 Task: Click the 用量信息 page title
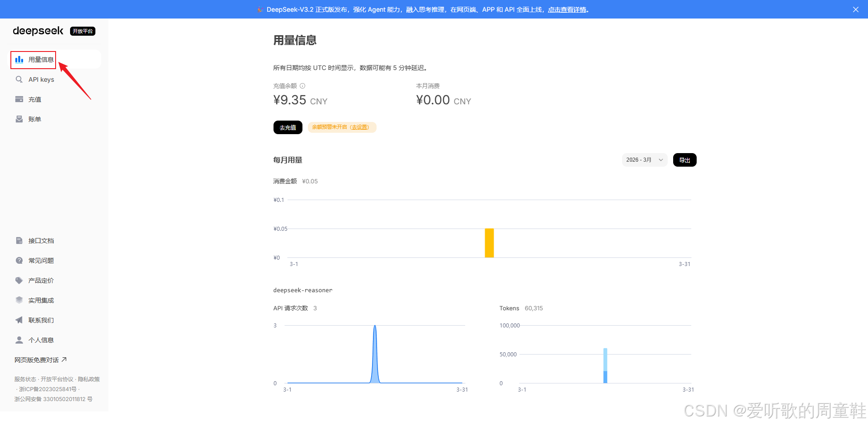[295, 40]
